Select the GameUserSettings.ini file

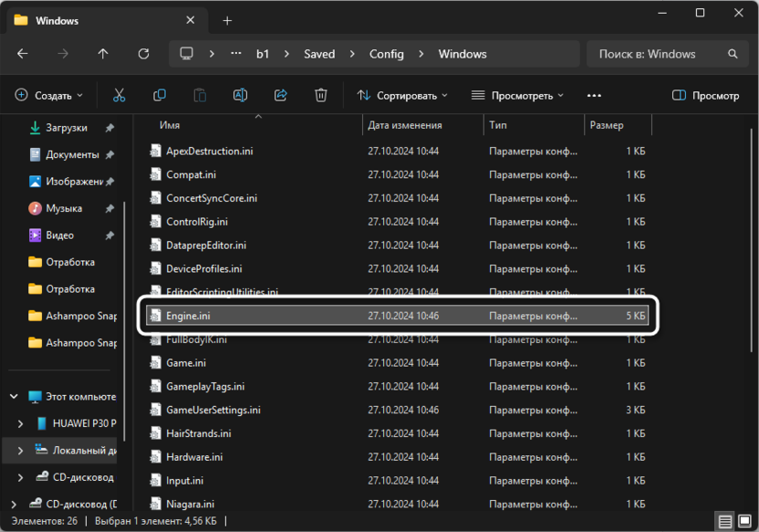tap(213, 410)
